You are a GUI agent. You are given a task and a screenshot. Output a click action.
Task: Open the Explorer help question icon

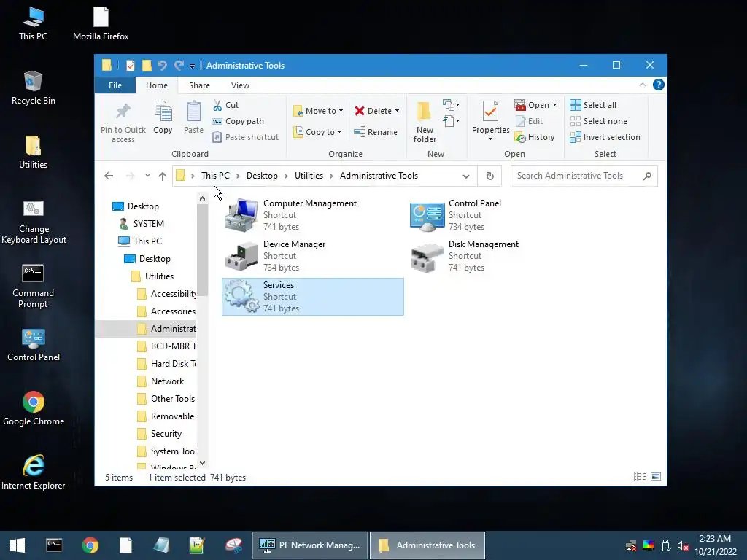[659, 85]
